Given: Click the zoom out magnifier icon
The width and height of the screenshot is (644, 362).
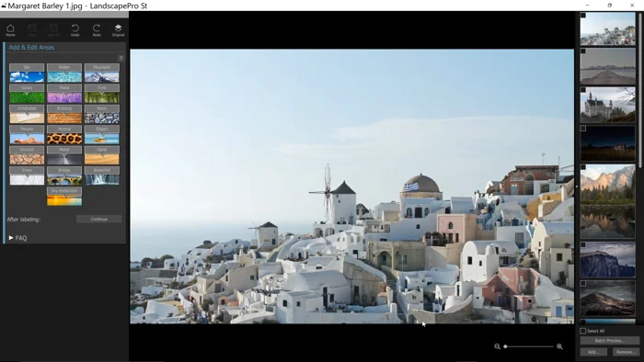Looking at the screenshot, I should [497, 346].
